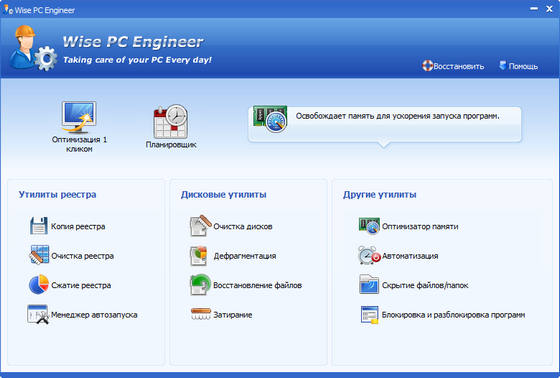
Task: Click the Скрытие файлов/папок folder icon
Action: [x=369, y=284]
